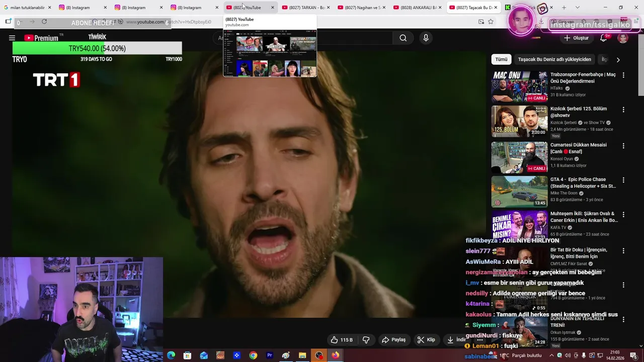Open Firefox from taskbar

tap(335, 355)
